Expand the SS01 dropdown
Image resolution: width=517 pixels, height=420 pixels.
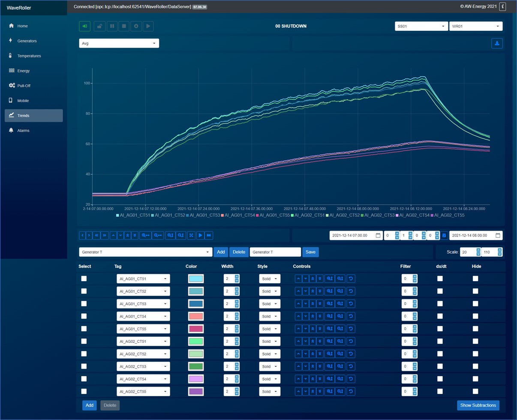pos(421,26)
